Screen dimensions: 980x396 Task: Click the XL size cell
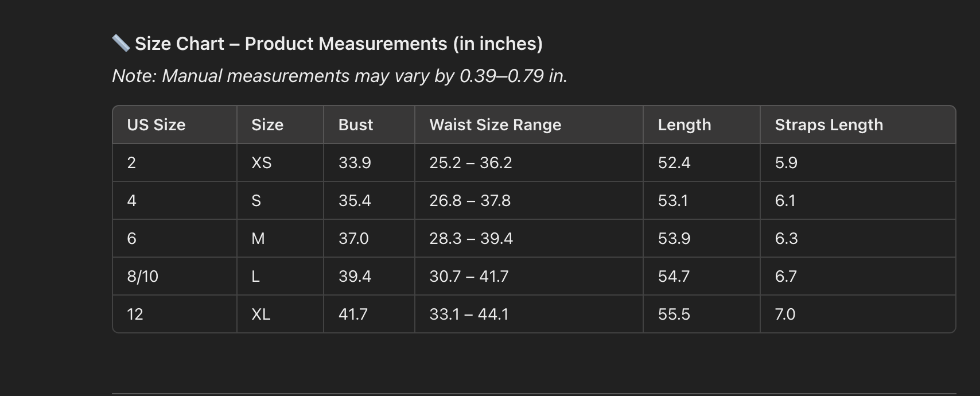pyautogui.click(x=261, y=315)
